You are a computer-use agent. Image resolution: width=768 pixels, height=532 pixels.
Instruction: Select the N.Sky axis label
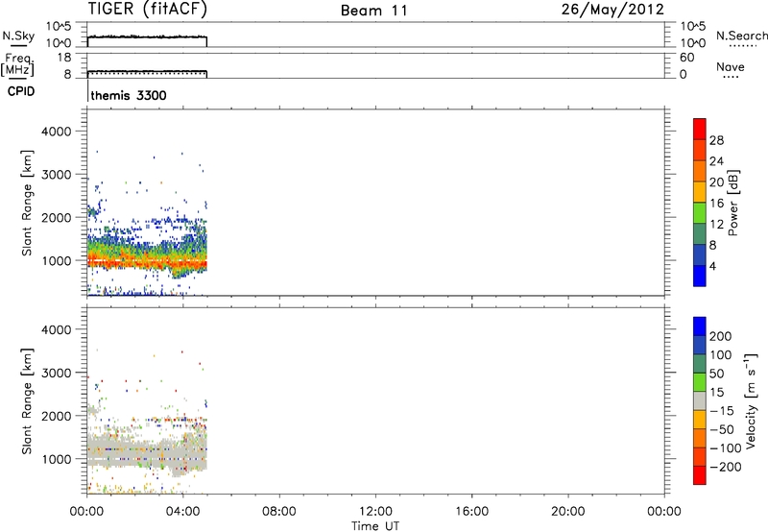tap(18, 36)
